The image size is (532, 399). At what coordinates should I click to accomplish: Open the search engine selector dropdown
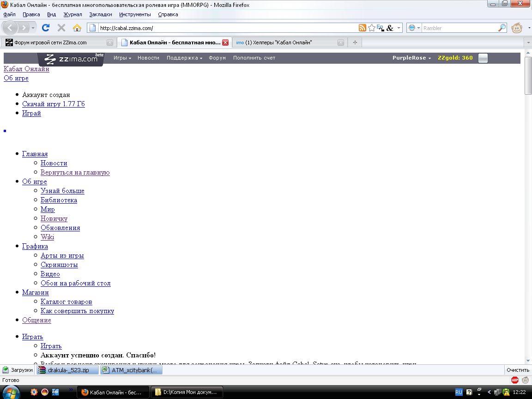click(x=414, y=28)
